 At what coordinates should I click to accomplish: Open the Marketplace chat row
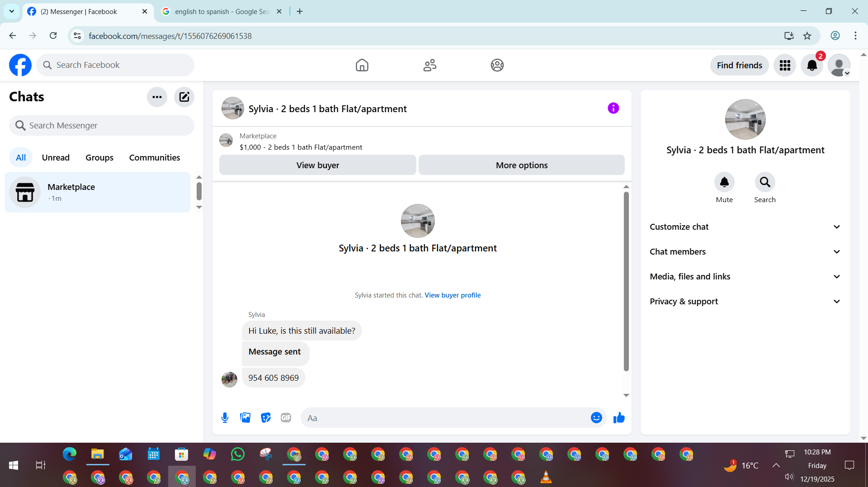pyautogui.click(x=97, y=192)
